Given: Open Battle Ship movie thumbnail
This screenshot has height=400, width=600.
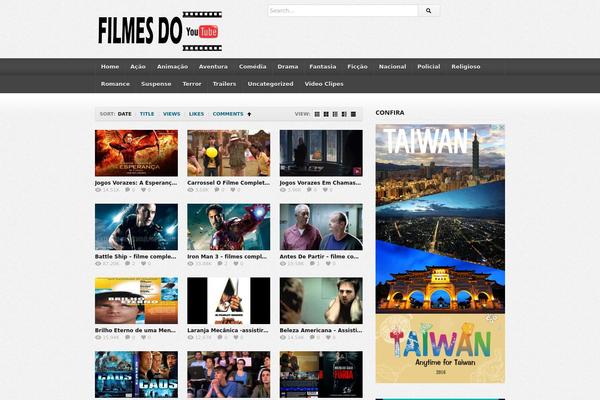Looking at the screenshot, I should [x=136, y=227].
